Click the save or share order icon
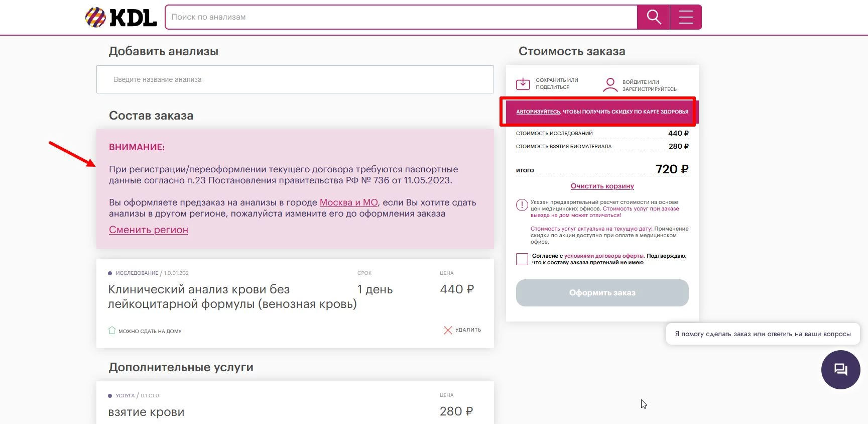The image size is (868, 424). click(x=523, y=84)
